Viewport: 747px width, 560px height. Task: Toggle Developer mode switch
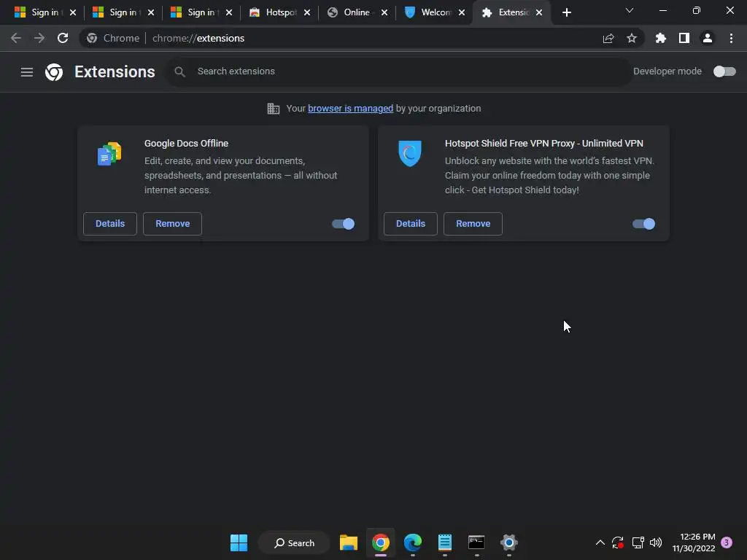click(724, 71)
